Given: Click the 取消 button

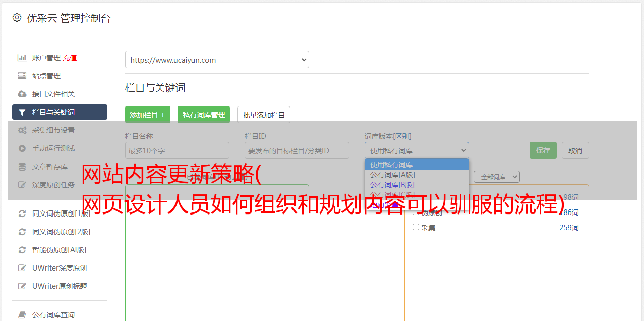Looking at the screenshot, I should coord(575,150).
